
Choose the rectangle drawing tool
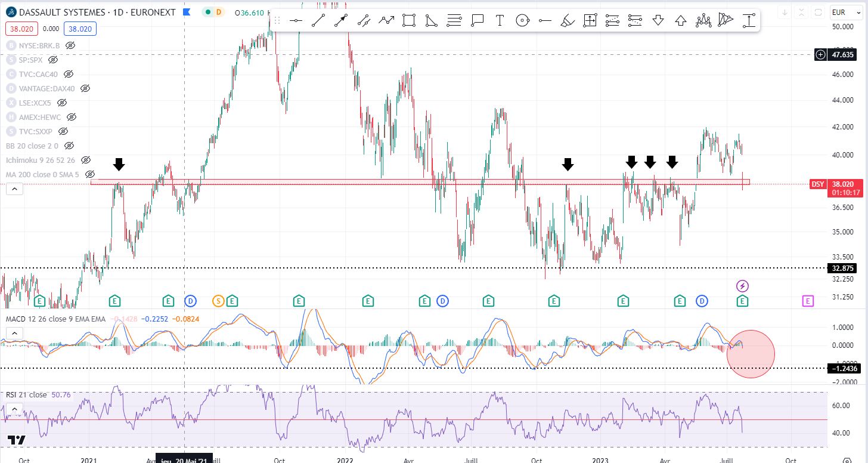tap(408, 21)
